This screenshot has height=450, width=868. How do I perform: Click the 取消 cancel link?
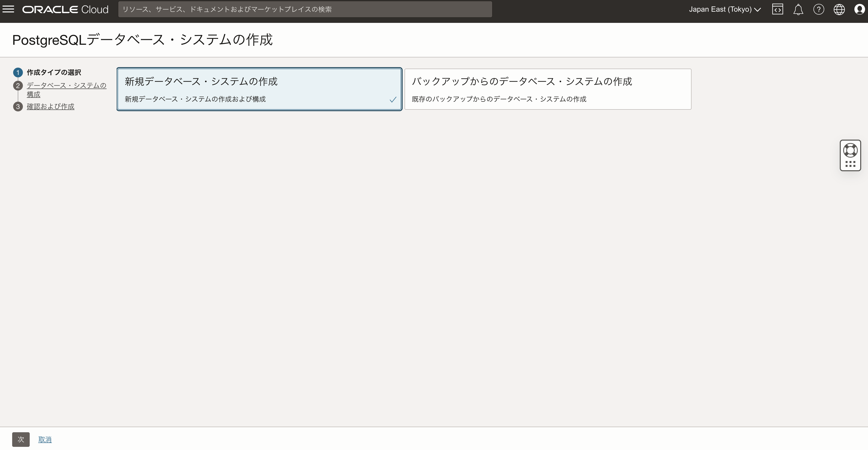pos(45,439)
